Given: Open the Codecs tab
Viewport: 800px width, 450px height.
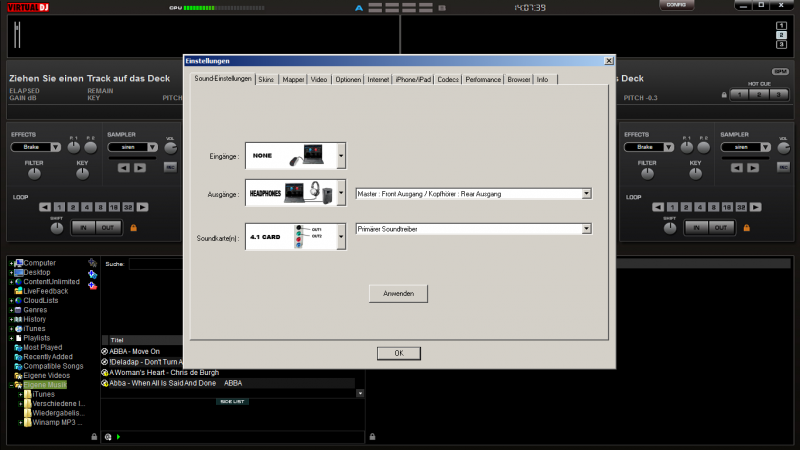Looking at the screenshot, I should pos(448,80).
